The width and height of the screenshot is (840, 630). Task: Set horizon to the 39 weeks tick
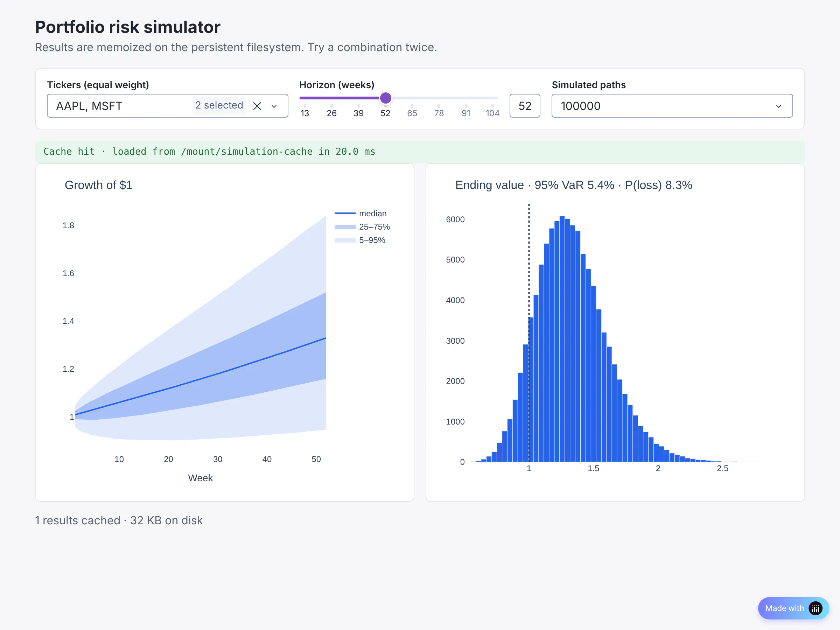(358, 113)
